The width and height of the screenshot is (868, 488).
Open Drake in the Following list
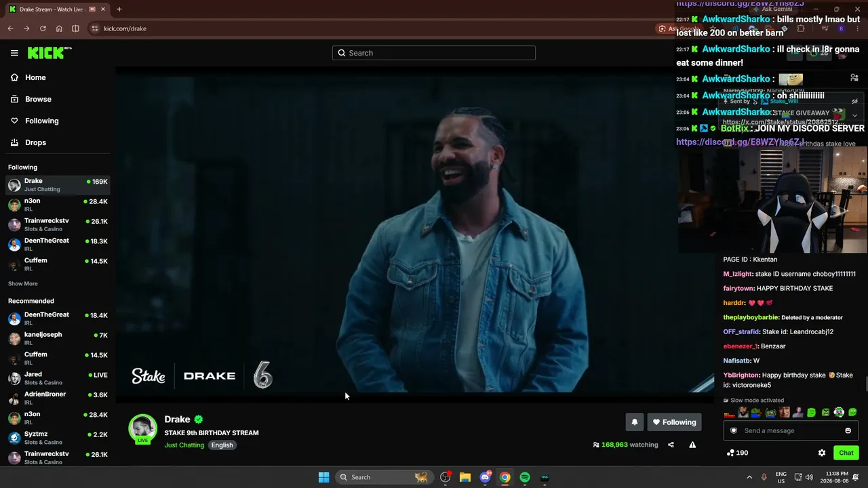click(x=58, y=184)
